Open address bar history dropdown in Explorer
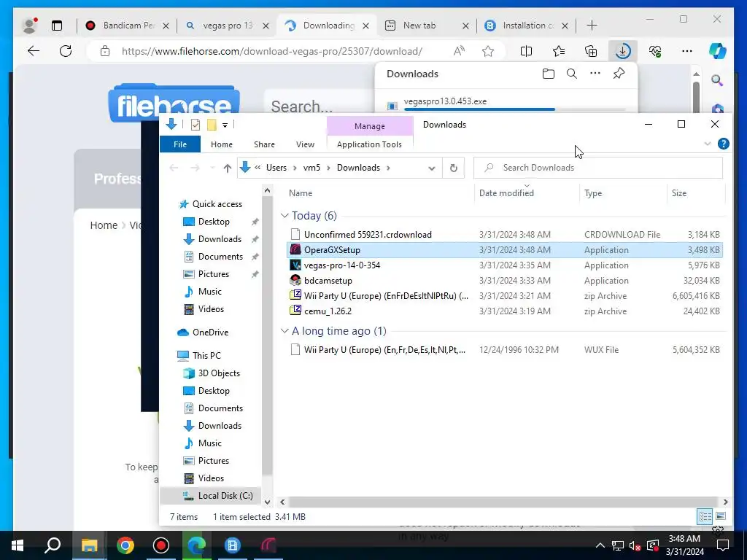 tap(432, 168)
